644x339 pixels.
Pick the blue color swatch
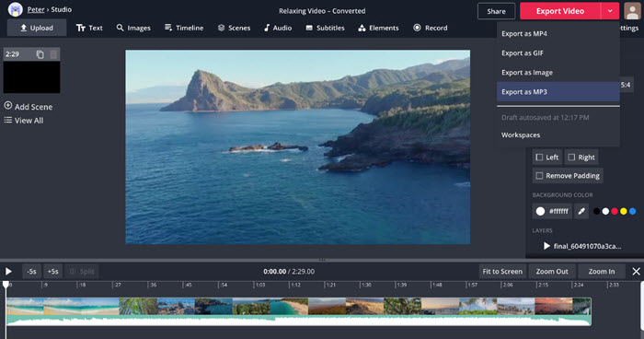coord(633,211)
